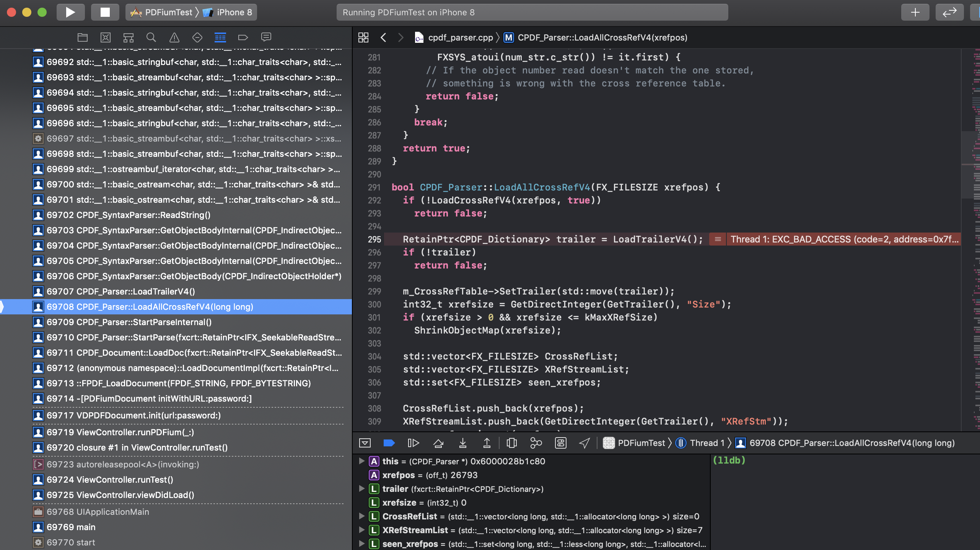Select frame 69724 ViewController.runTest()

click(x=176, y=480)
